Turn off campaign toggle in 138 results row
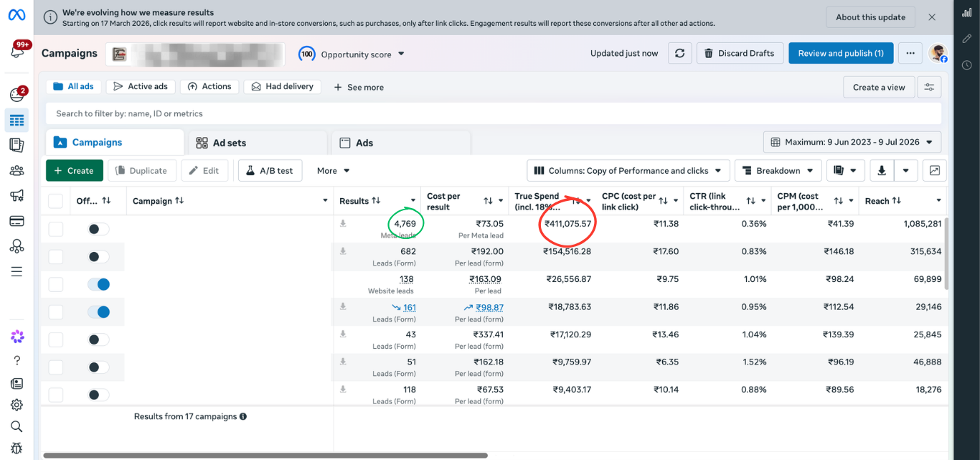The image size is (980, 460). pyautogui.click(x=98, y=284)
